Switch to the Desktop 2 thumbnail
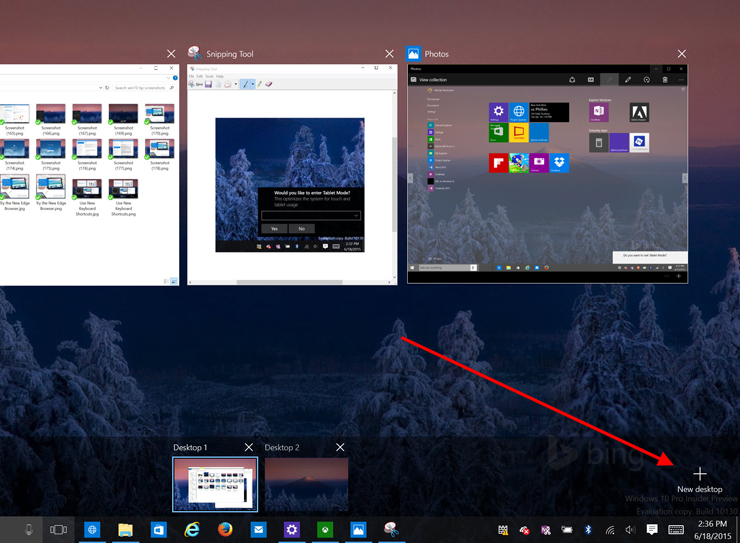Screen dimensions: 740x543 coord(306,484)
